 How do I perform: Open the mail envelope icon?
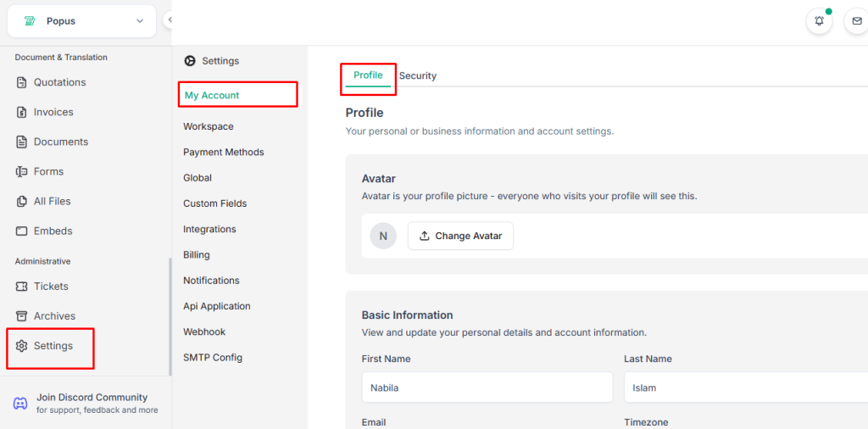[x=857, y=22]
